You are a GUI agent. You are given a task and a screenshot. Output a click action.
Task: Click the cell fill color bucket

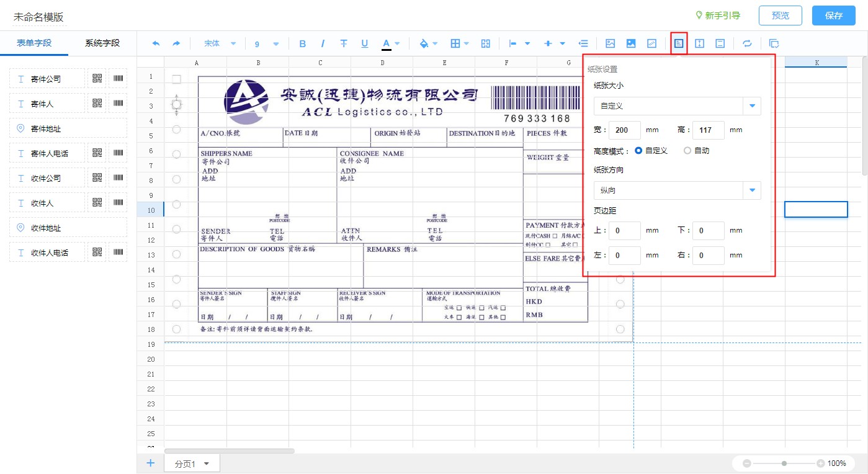click(x=424, y=43)
